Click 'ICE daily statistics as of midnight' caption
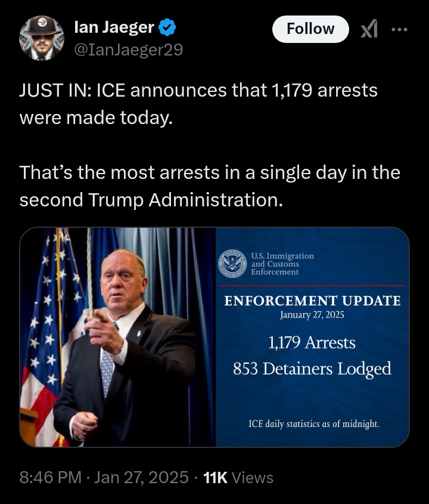 coord(313,424)
